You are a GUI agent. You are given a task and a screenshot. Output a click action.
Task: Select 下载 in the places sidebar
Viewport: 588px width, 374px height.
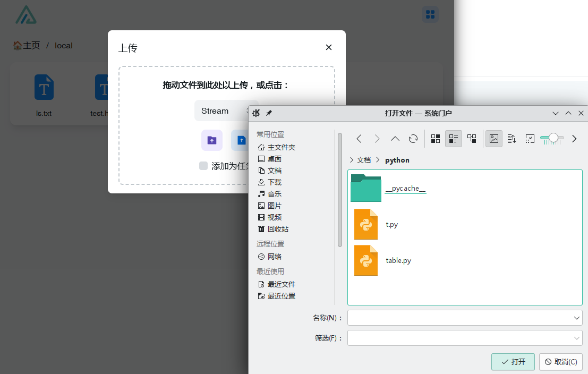coord(275,182)
